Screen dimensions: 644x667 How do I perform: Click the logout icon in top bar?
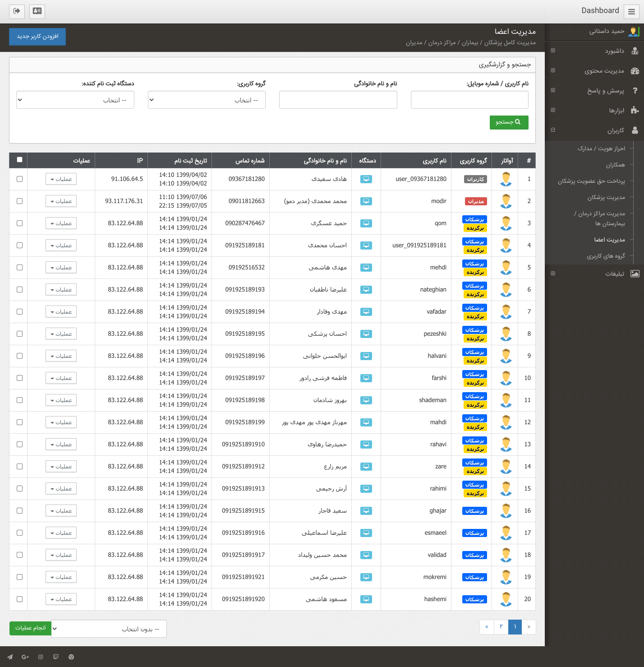(x=17, y=11)
